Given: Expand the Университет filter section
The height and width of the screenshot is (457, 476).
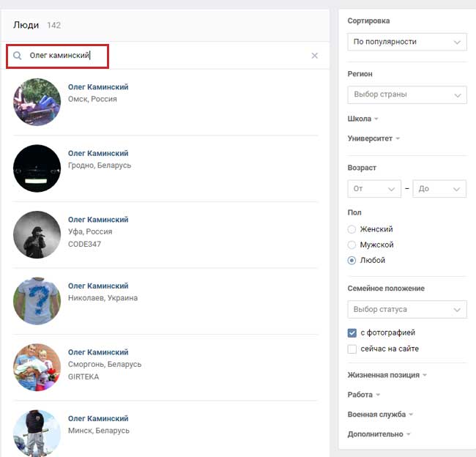Looking at the screenshot, I should [373, 138].
